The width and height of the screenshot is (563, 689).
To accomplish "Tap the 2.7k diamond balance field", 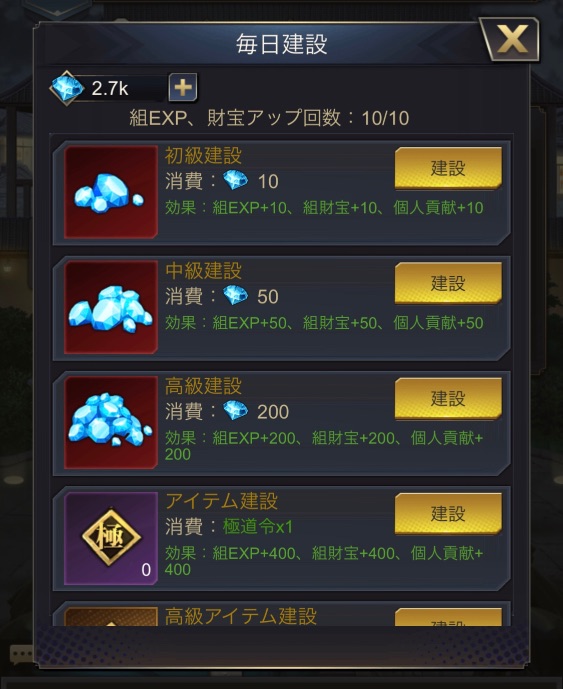I will pyautogui.click(x=122, y=88).
